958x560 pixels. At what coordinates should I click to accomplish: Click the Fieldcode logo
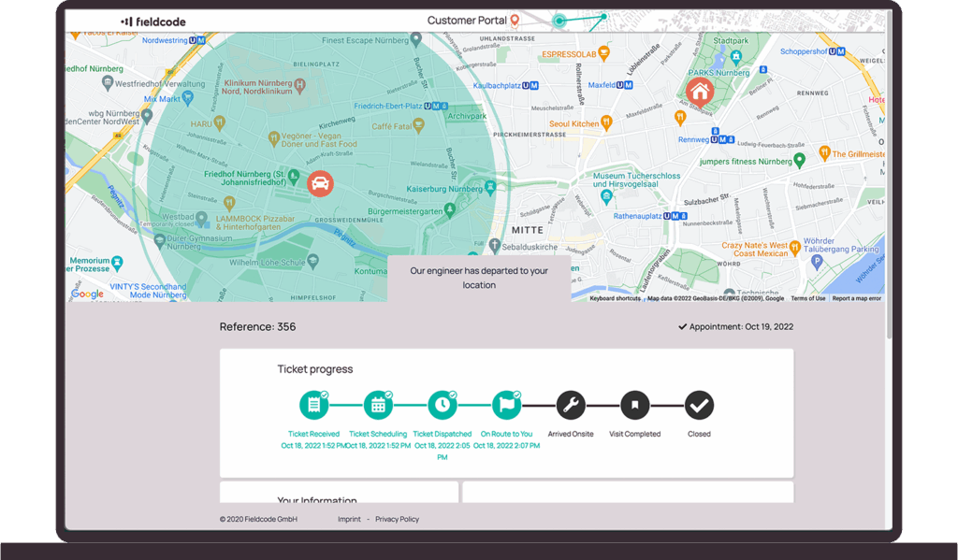click(153, 22)
